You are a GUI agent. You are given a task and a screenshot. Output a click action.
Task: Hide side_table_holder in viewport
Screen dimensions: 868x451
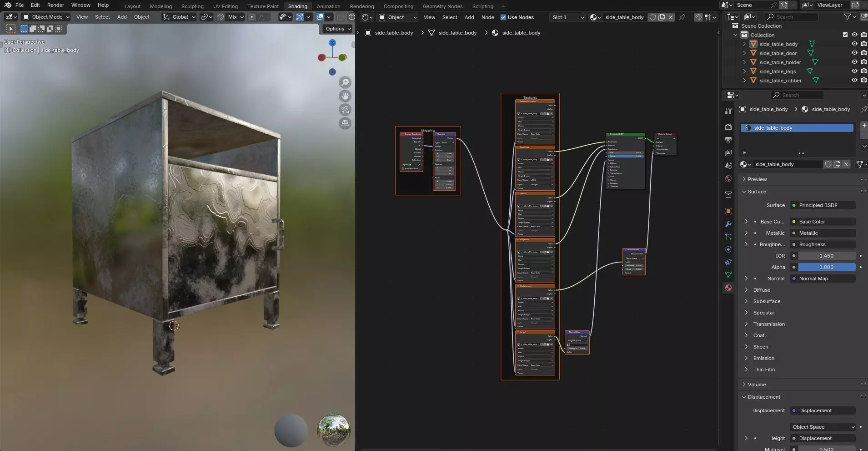[x=854, y=62]
